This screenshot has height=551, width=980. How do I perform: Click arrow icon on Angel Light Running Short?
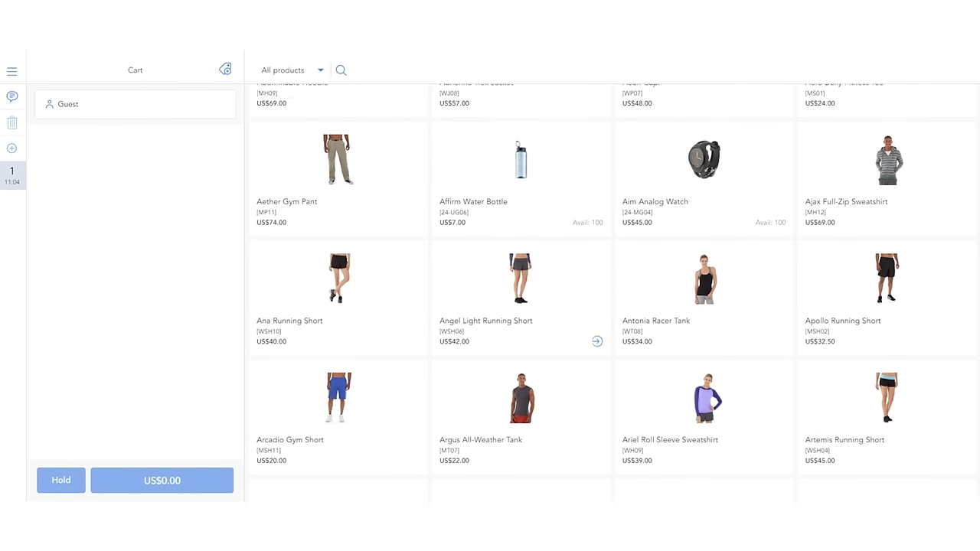(597, 341)
